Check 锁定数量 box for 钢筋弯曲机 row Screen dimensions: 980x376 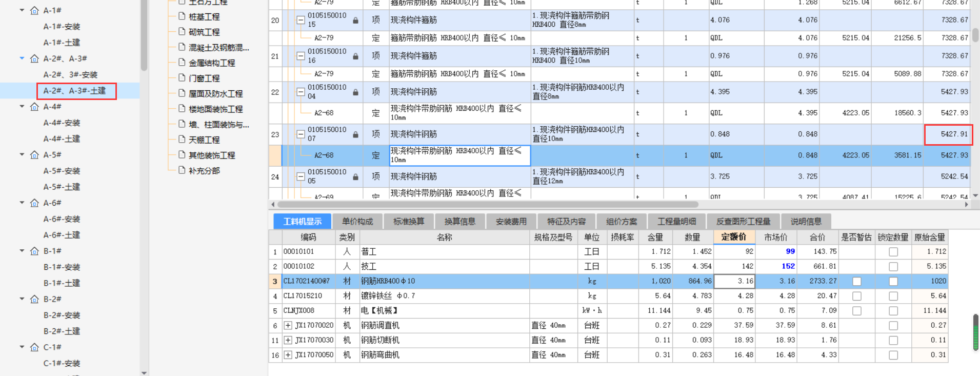point(893,355)
